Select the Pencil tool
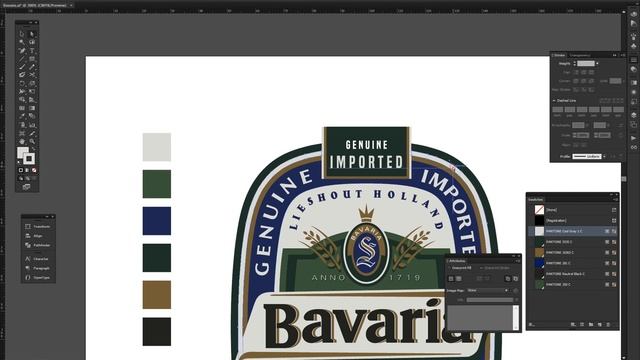This screenshot has height=360, width=640. (x=32, y=67)
